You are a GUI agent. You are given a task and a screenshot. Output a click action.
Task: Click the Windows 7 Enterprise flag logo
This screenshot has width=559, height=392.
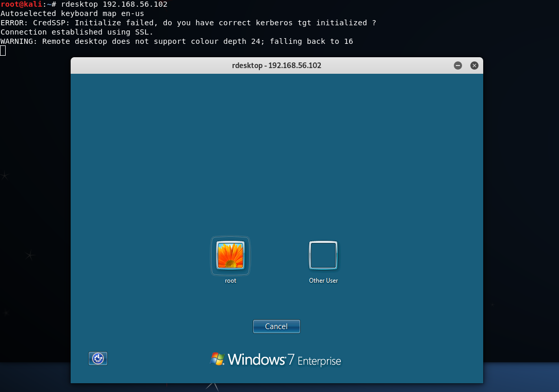(x=217, y=359)
